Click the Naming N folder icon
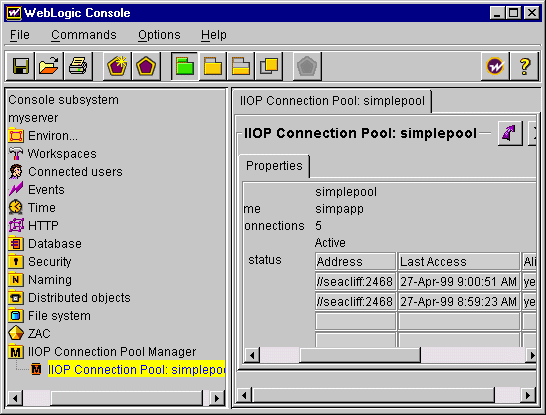The image size is (546, 415). pyautogui.click(x=16, y=280)
